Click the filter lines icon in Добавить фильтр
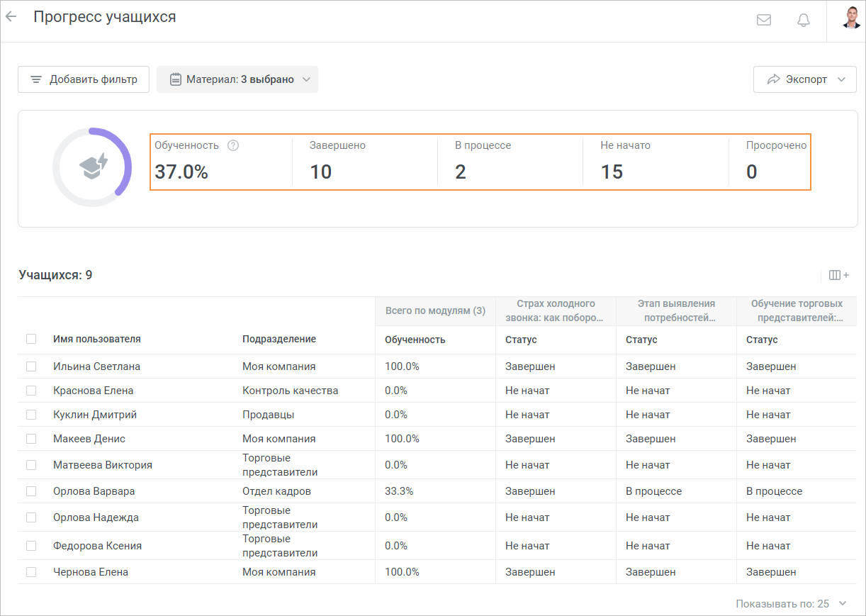Screen dimensions: 866x616 point(36,79)
